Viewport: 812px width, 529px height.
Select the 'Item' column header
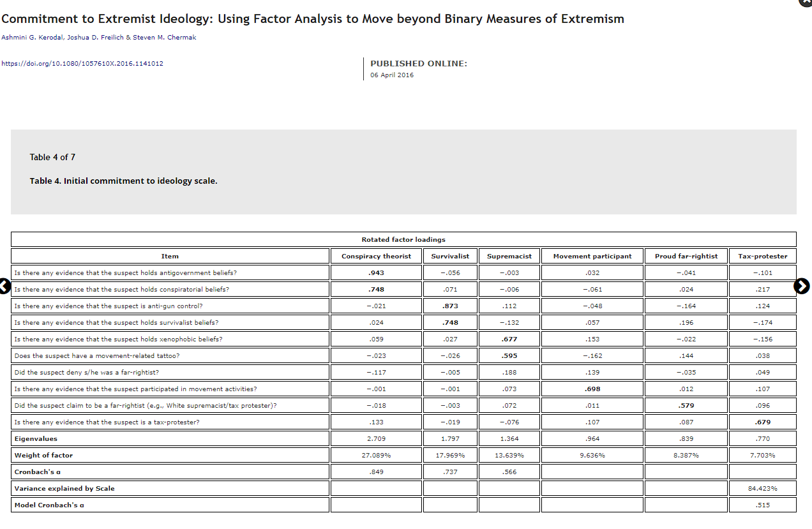170,256
